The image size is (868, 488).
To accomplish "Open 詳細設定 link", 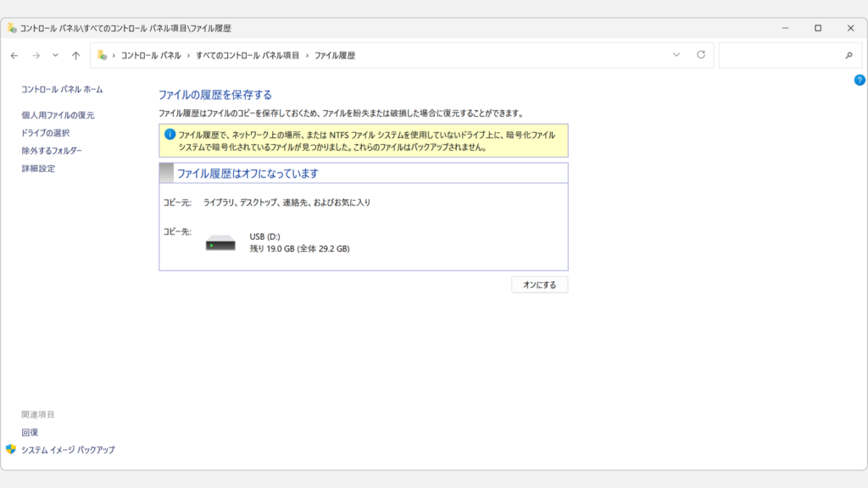I will click(38, 169).
